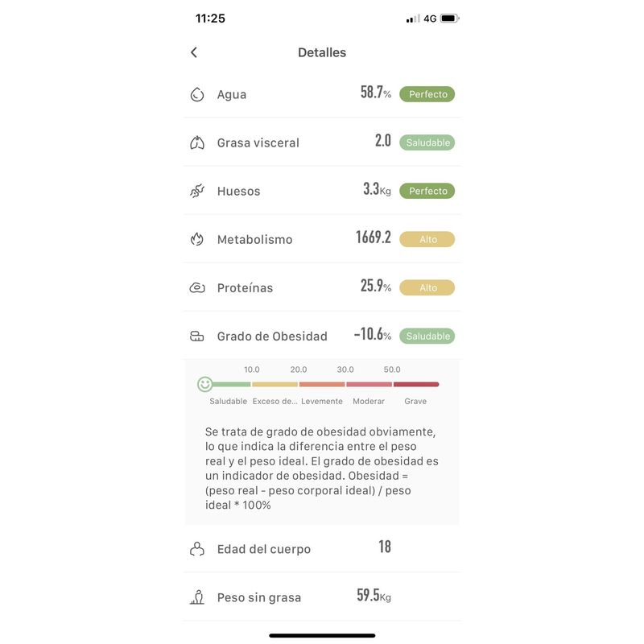Tap the Grasa visceral lungs icon
The image size is (644, 644).
(197, 142)
